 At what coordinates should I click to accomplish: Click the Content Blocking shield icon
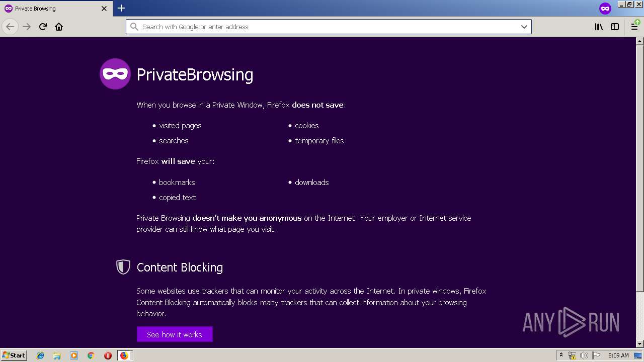pos(123,267)
